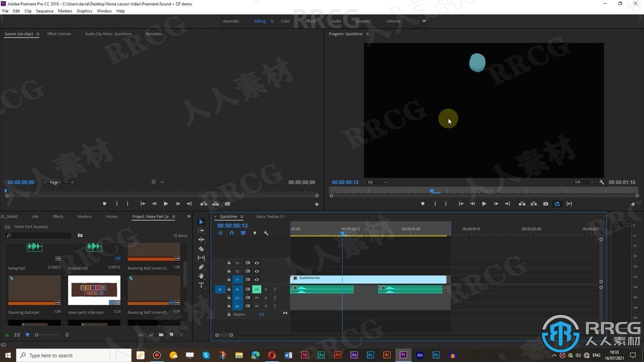Open playback resolution 1/4 dropdown
This screenshot has width=644, height=362.
tap(584, 182)
